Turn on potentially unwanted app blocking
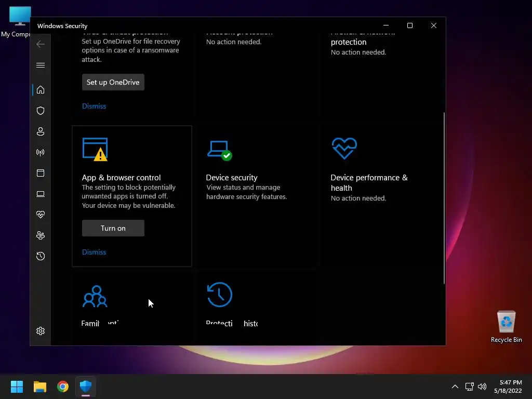The height and width of the screenshot is (399, 532). pos(113,229)
